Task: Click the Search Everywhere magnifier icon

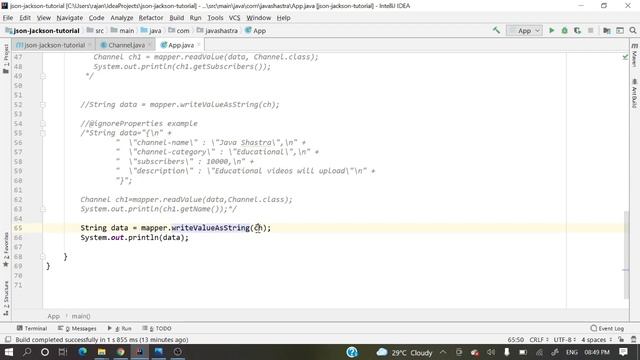Action: coord(633,30)
